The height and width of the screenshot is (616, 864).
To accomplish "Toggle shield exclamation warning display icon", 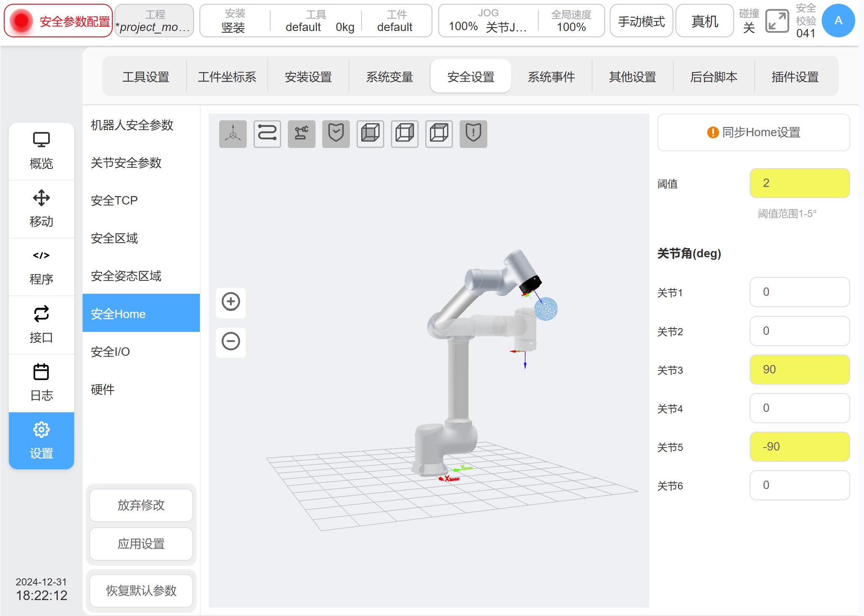I will [x=473, y=134].
